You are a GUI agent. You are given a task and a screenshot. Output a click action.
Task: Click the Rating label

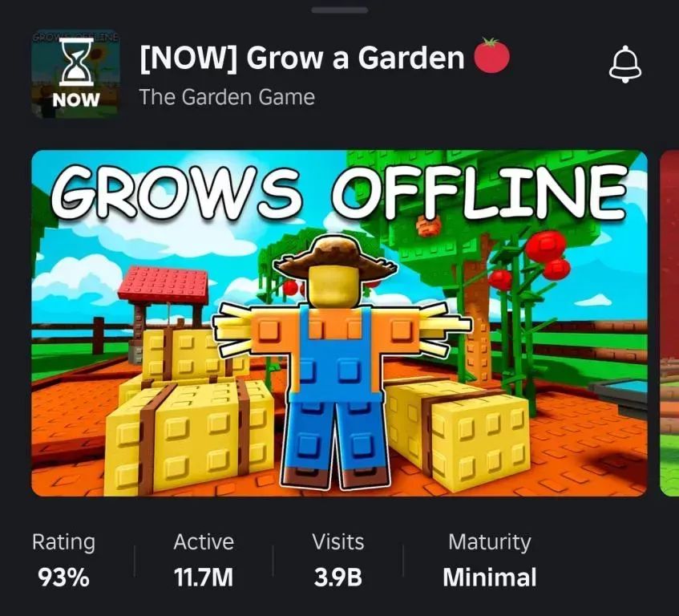(x=63, y=542)
